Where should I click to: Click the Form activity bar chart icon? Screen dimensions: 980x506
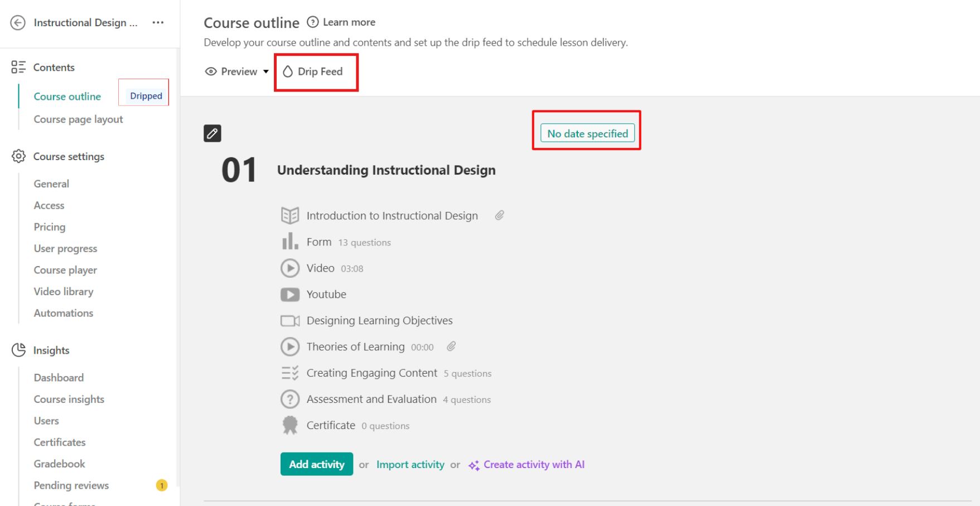[x=289, y=242]
